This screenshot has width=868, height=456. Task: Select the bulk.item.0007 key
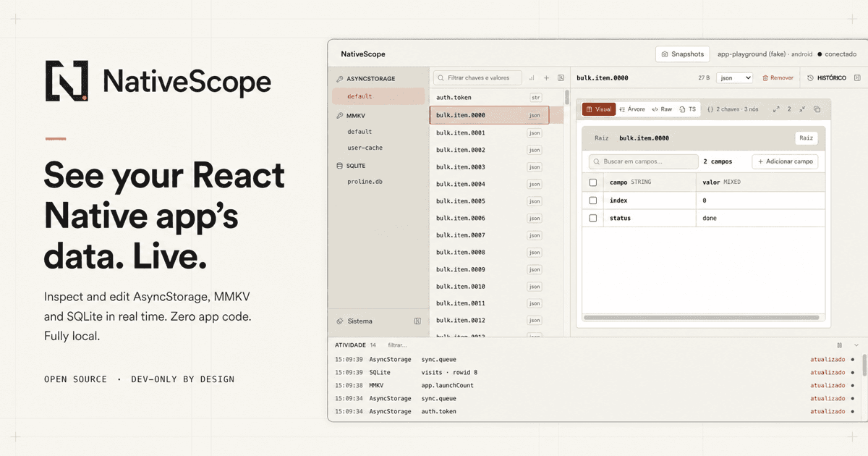click(489, 235)
